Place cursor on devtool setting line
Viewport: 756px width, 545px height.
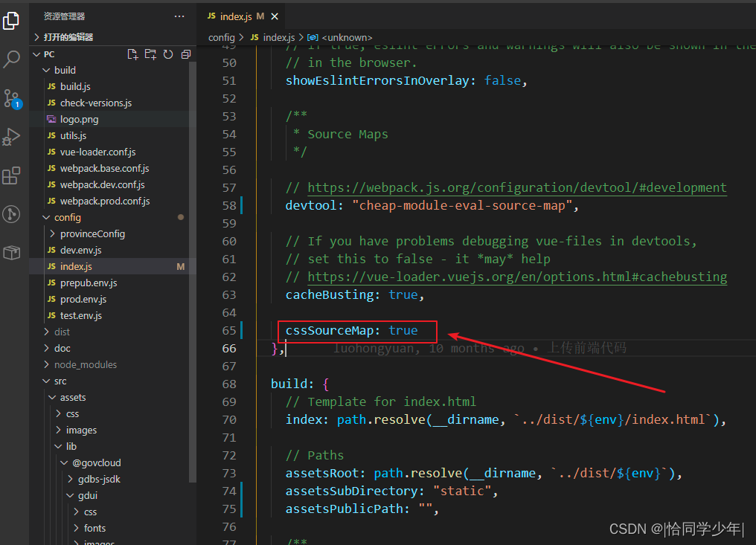point(432,206)
